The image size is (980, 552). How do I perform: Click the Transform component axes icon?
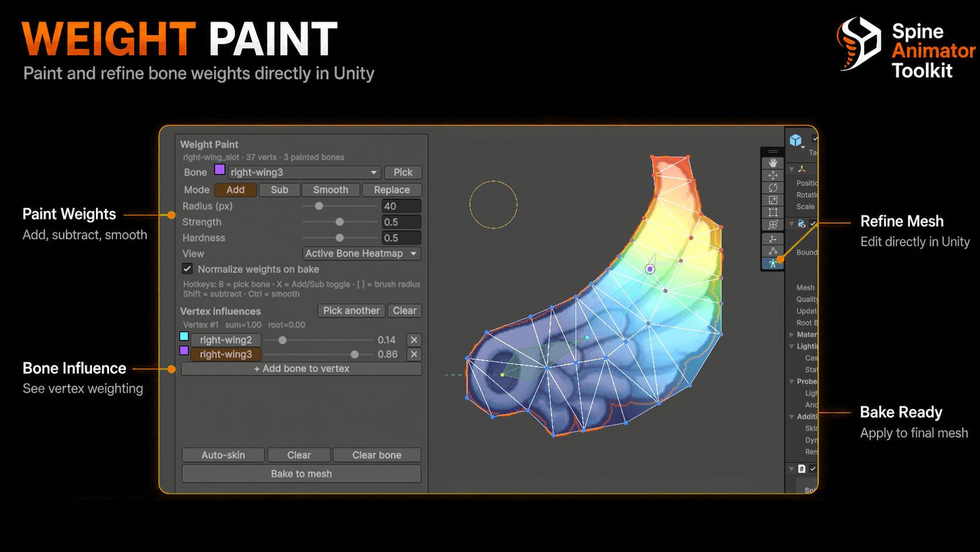point(801,169)
